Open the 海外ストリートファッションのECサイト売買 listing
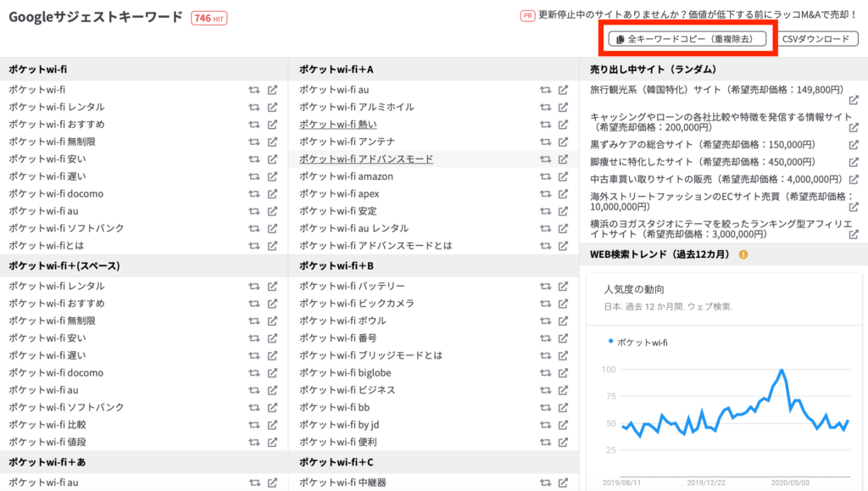 coord(722,202)
